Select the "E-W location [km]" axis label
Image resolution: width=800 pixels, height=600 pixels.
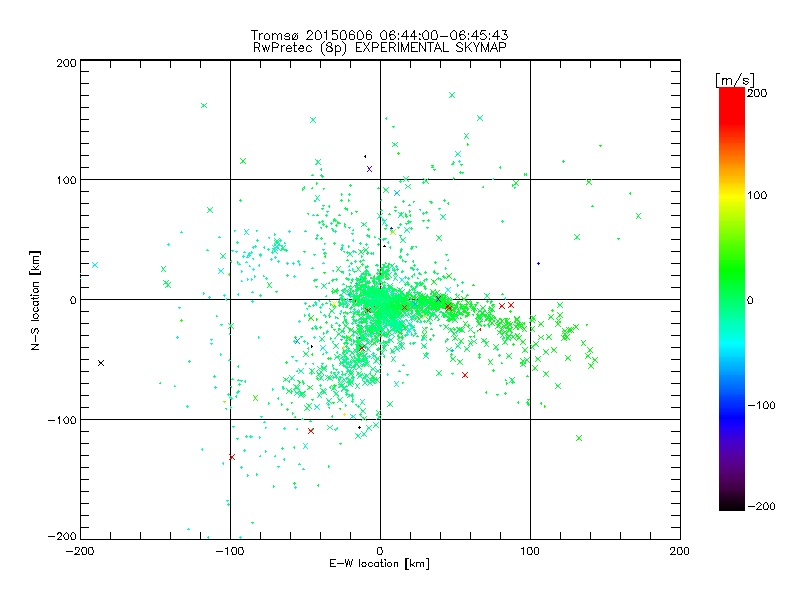[x=379, y=564]
